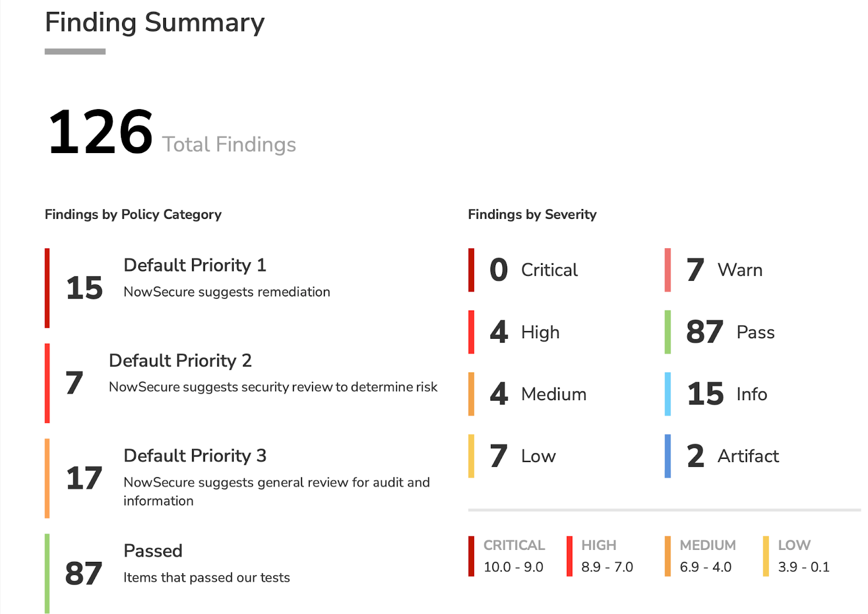The height and width of the screenshot is (614, 868).
Task: Click the green bar beside Pass severity
Action: pos(668,332)
